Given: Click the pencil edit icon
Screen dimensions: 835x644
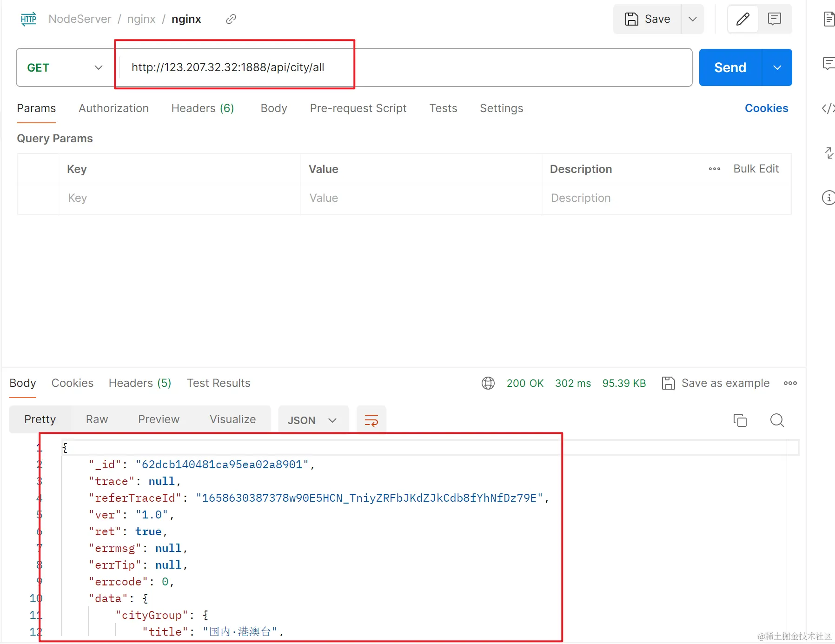Looking at the screenshot, I should click(743, 19).
